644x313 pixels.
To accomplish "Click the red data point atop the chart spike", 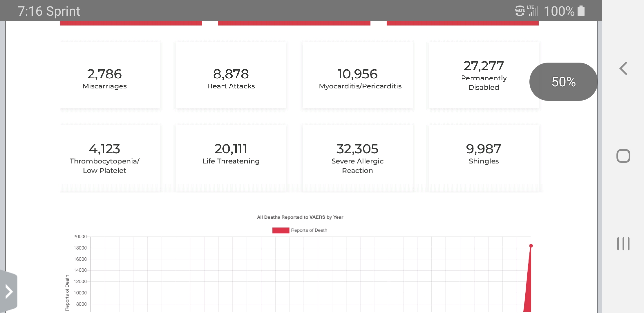I will pyautogui.click(x=531, y=246).
